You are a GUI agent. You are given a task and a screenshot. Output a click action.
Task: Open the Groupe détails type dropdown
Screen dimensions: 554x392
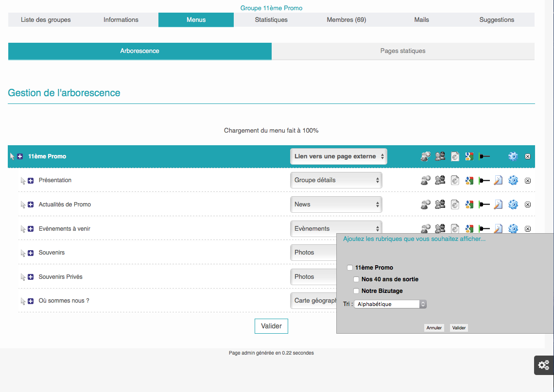click(x=336, y=180)
